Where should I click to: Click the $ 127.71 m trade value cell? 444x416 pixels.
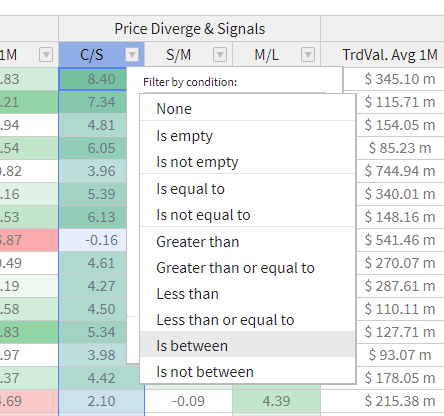(x=400, y=332)
